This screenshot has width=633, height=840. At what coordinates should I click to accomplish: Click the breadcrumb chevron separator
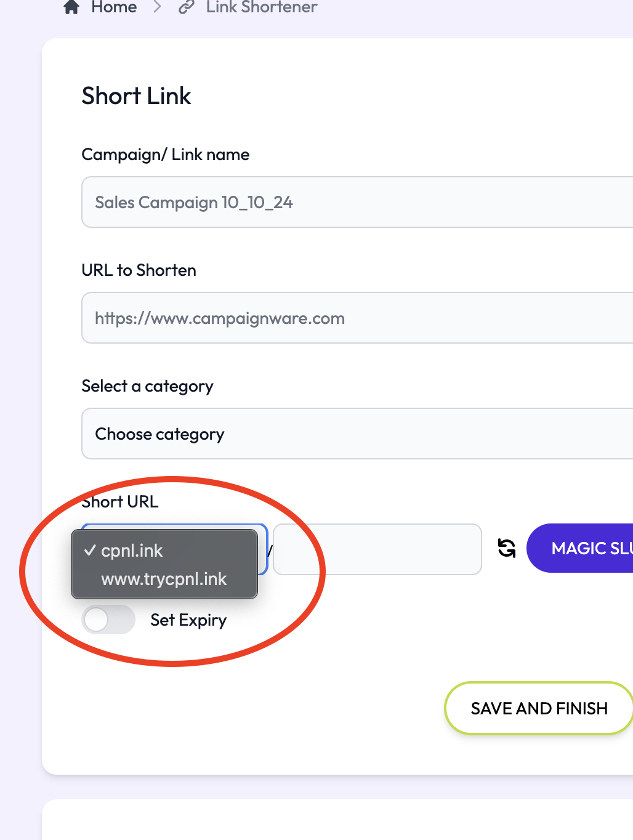tap(158, 7)
